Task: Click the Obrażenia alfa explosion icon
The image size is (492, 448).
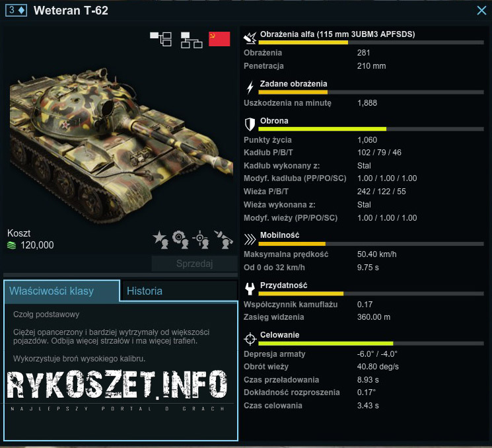Action: (x=250, y=38)
